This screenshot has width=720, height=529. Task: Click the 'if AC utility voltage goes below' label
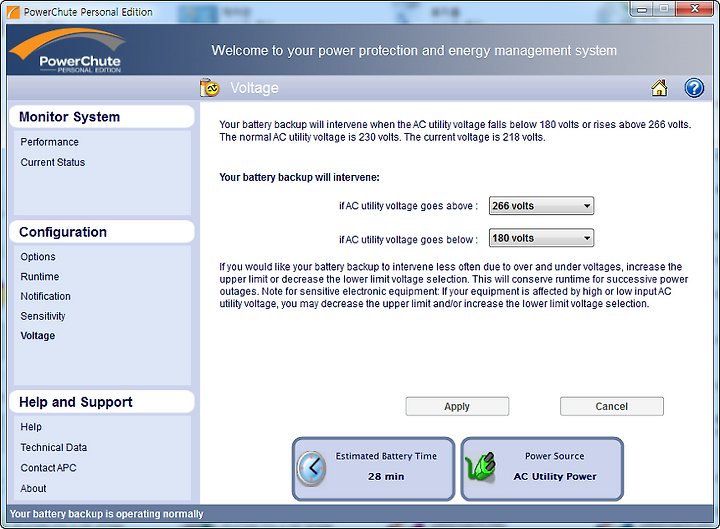[408, 239]
